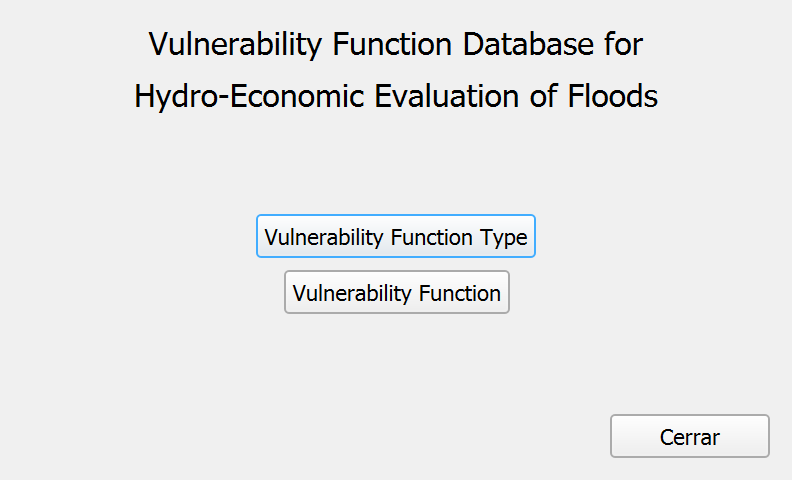792x480 pixels.
Task: Select the Cerrar button
Action: tap(689, 436)
